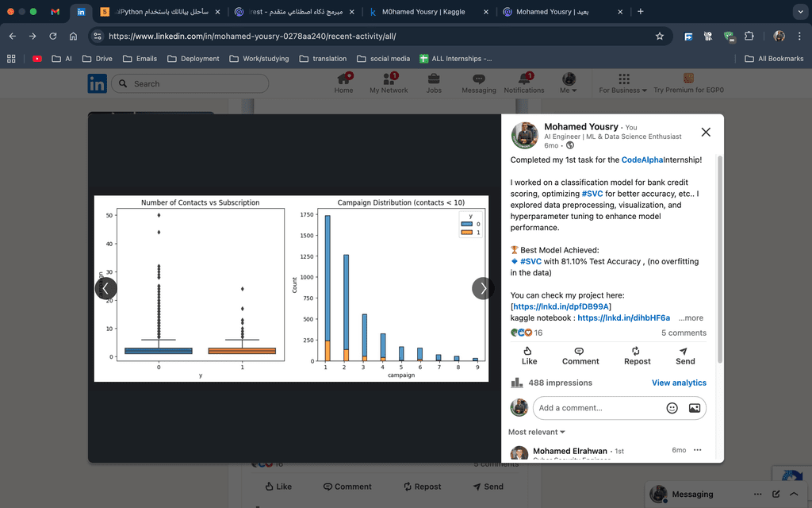This screenshot has height=508, width=812.
Task: Switch to the Kaggle browser tab
Action: (x=427, y=12)
